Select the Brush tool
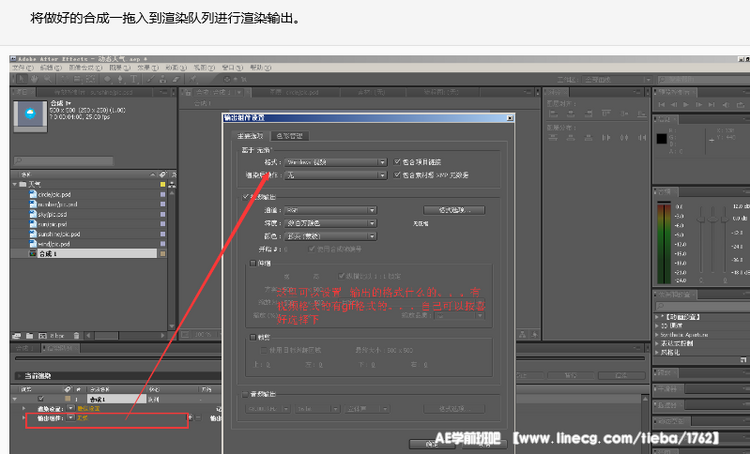This screenshot has width=750, height=454. pyautogui.click(x=150, y=79)
